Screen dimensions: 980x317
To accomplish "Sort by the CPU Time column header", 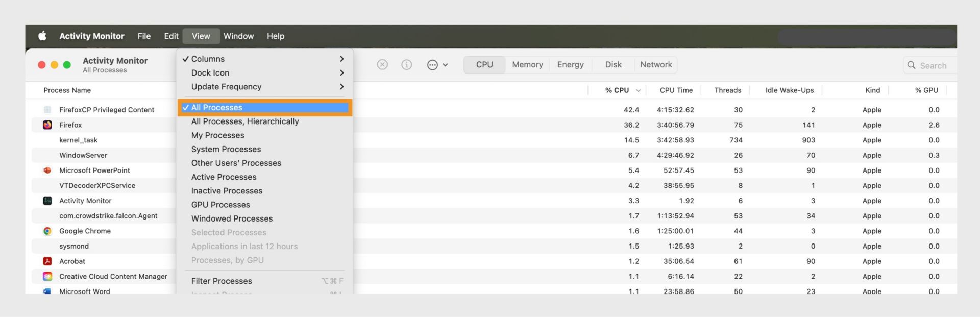I will tap(676, 90).
